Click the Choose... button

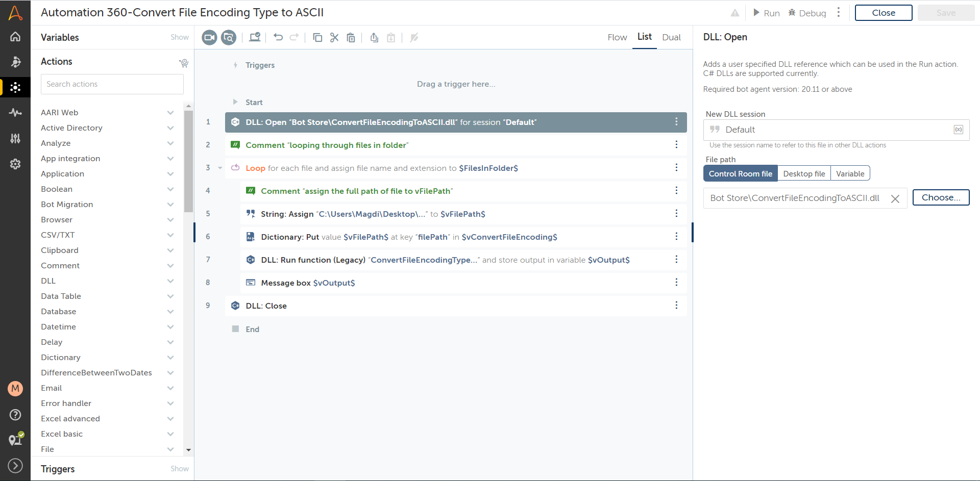point(941,197)
